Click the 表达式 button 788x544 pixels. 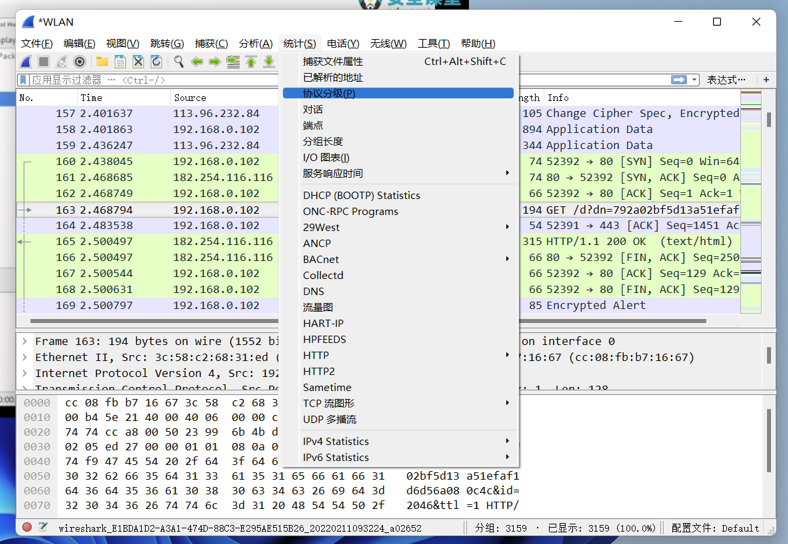click(x=726, y=80)
